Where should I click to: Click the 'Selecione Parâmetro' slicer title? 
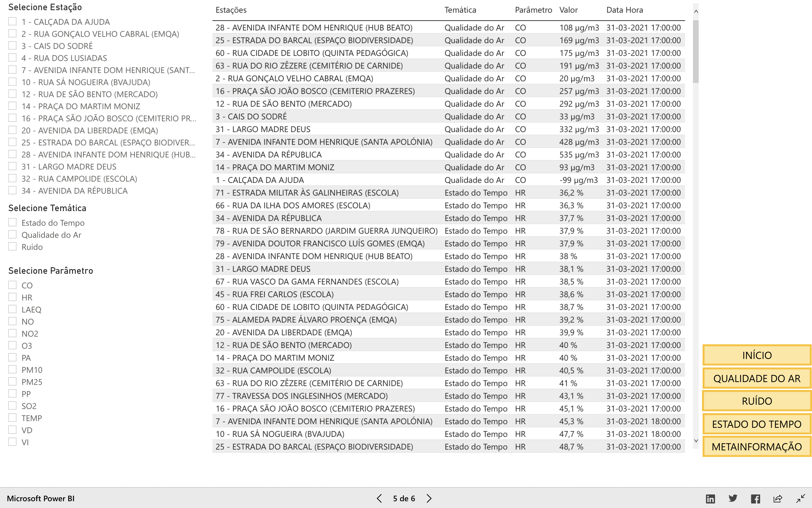51,270
